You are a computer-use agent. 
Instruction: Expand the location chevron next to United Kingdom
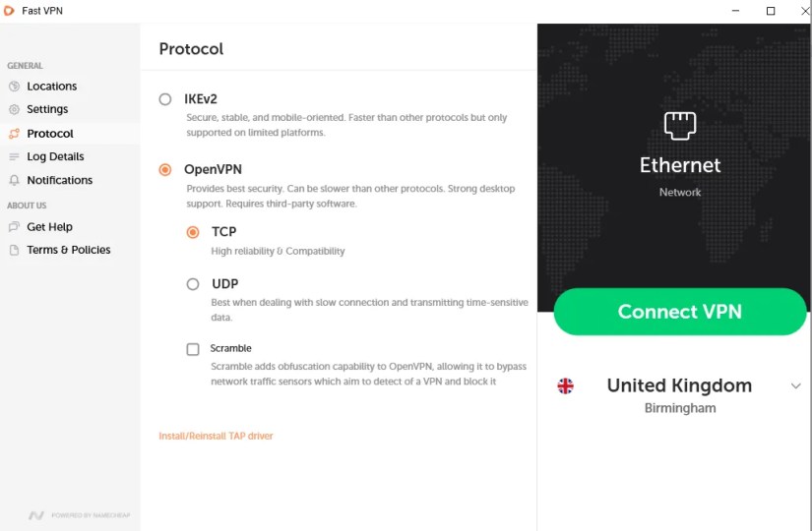click(x=796, y=386)
